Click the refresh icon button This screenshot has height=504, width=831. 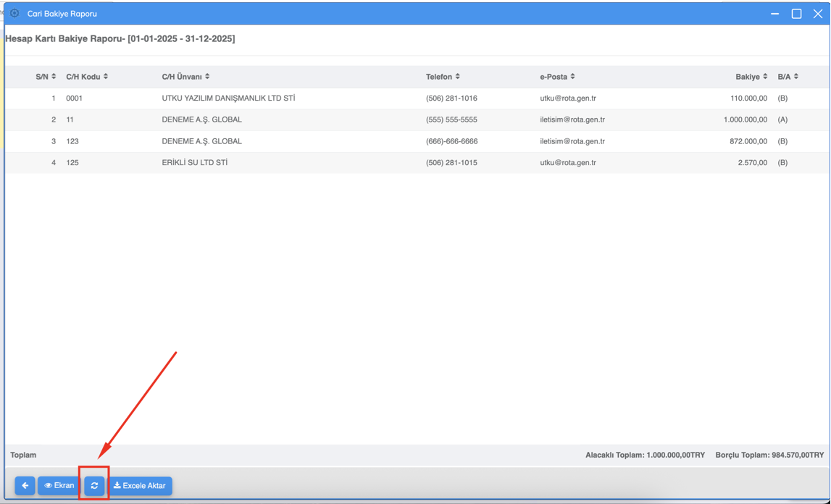(94, 486)
